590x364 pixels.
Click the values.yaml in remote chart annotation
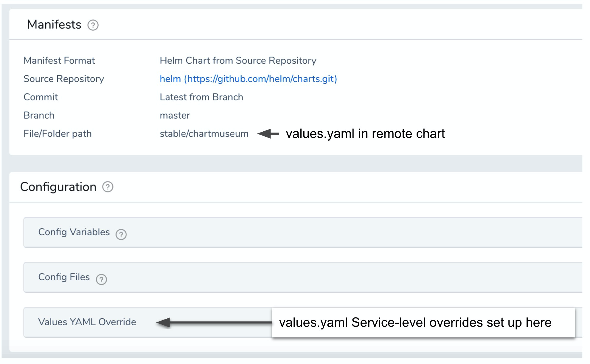coord(365,134)
